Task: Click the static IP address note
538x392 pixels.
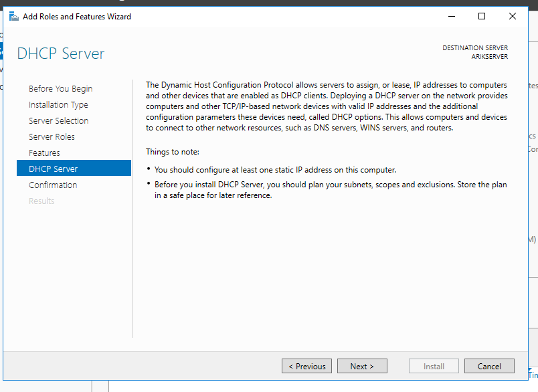Action: coord(276,170)
